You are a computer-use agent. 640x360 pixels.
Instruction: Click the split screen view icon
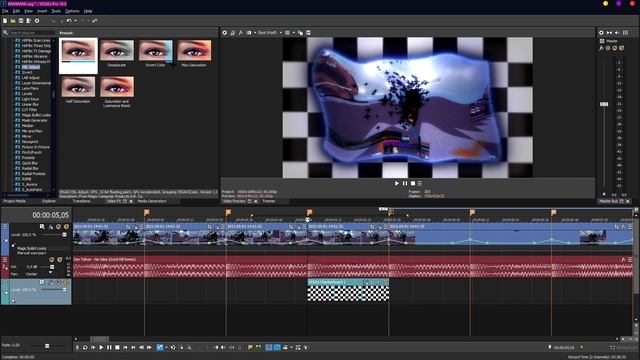pyautogui.click(x=249, y=33)
